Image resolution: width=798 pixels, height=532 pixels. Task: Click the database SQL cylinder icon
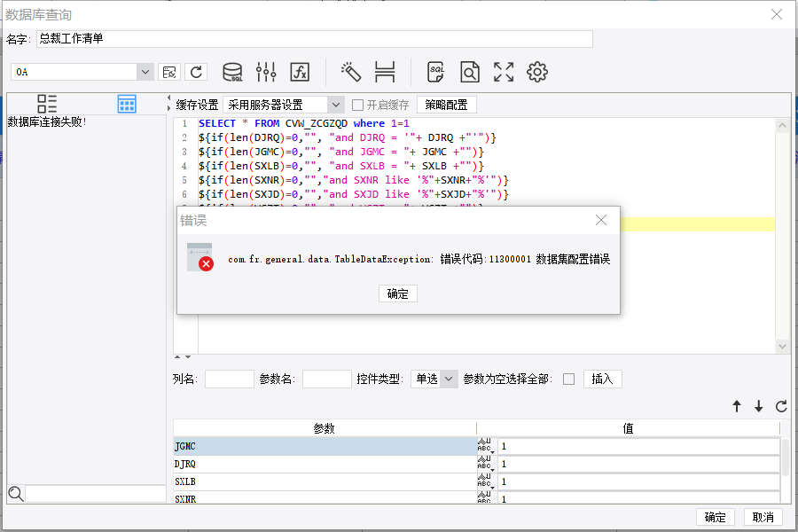click(x=232, y=72)
